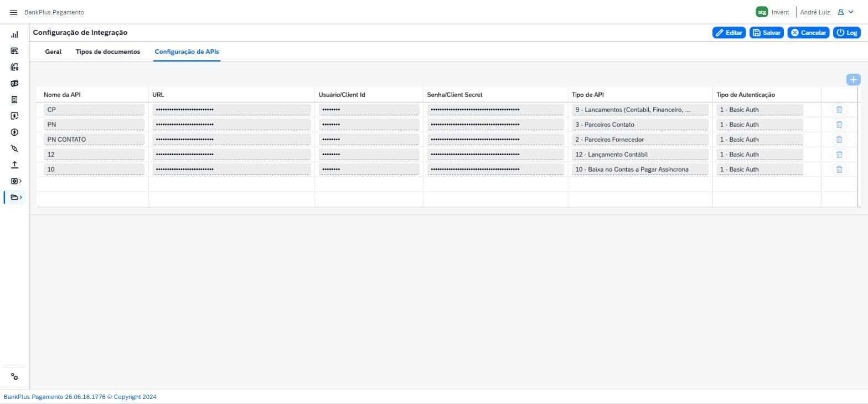868x404 pixels.
Task: Click the sidebar payment approval icon
Action: tap(14, 116)
